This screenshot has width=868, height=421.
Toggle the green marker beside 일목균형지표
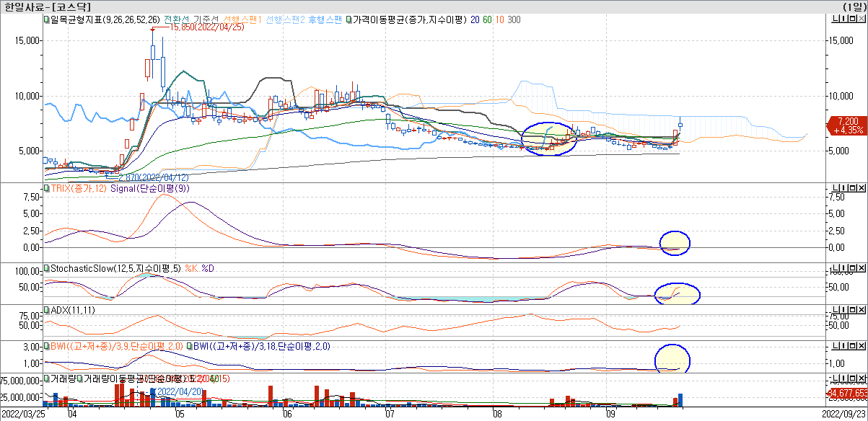point(46,20)
